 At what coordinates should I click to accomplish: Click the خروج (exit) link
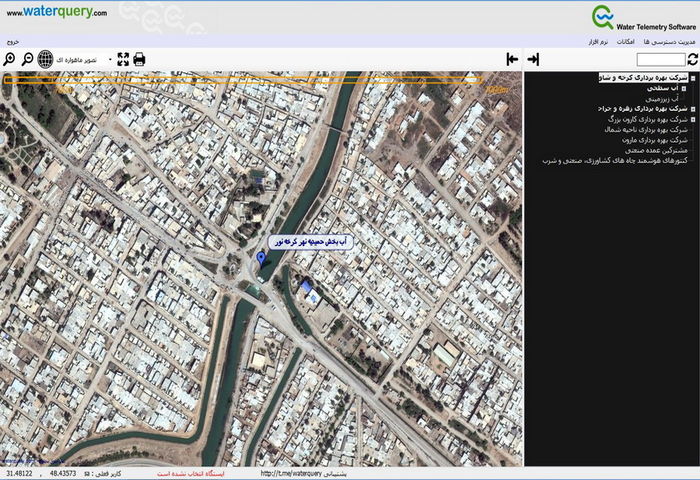pyautogui.click(x=11, y=42)
